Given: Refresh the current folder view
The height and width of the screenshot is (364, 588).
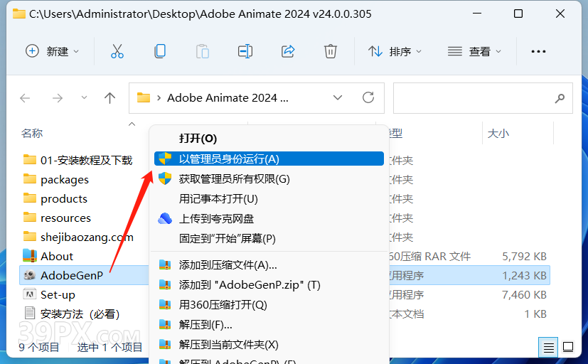Looking at the screenshot, I should [368, 97].
